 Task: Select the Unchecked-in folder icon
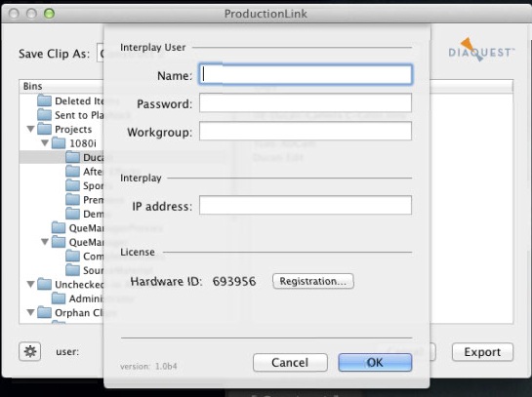tap(44, 284)
